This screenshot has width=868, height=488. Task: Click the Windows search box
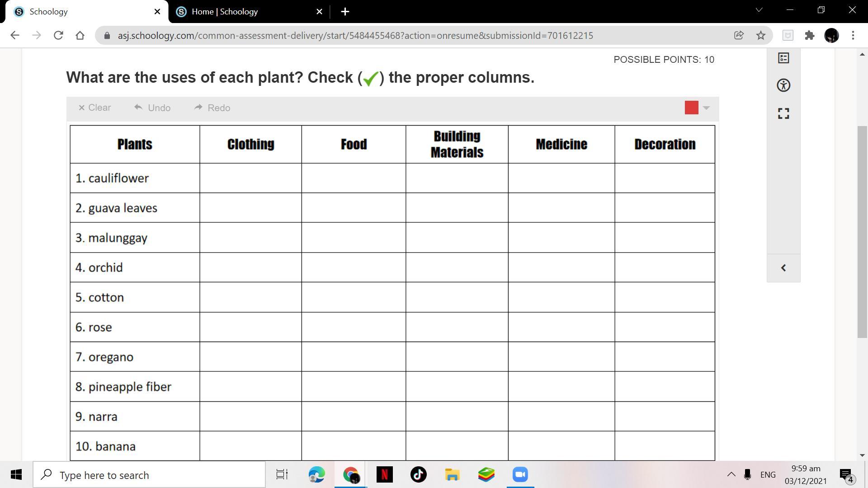(x=149, y=475)
